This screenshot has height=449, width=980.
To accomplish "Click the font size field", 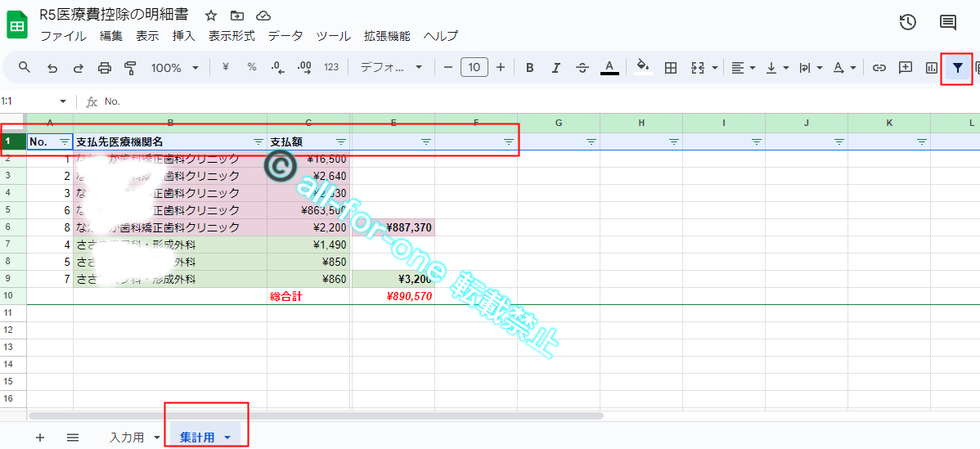I will (x=474, y=67).
